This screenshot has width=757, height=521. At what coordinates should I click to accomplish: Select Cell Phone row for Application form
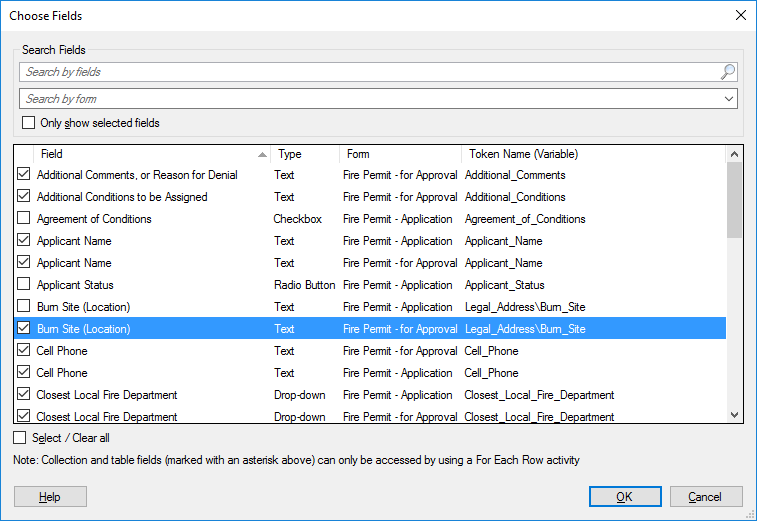pos(370,373)
